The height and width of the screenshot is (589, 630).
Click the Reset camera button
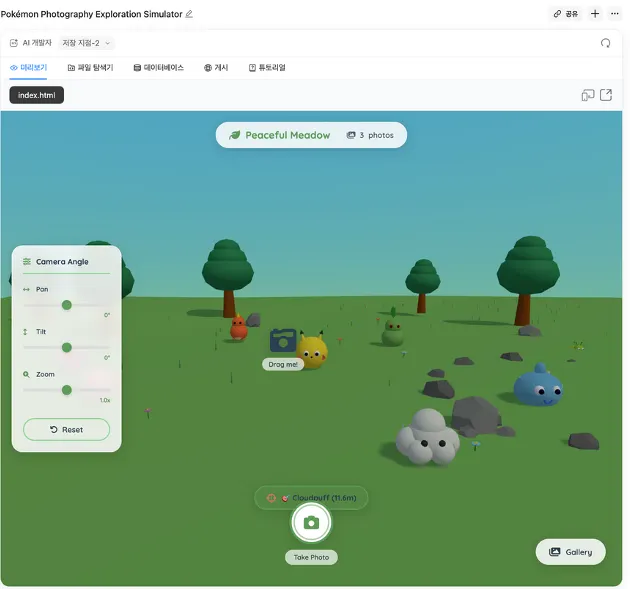pyautogui.click(x=66, y=429)
